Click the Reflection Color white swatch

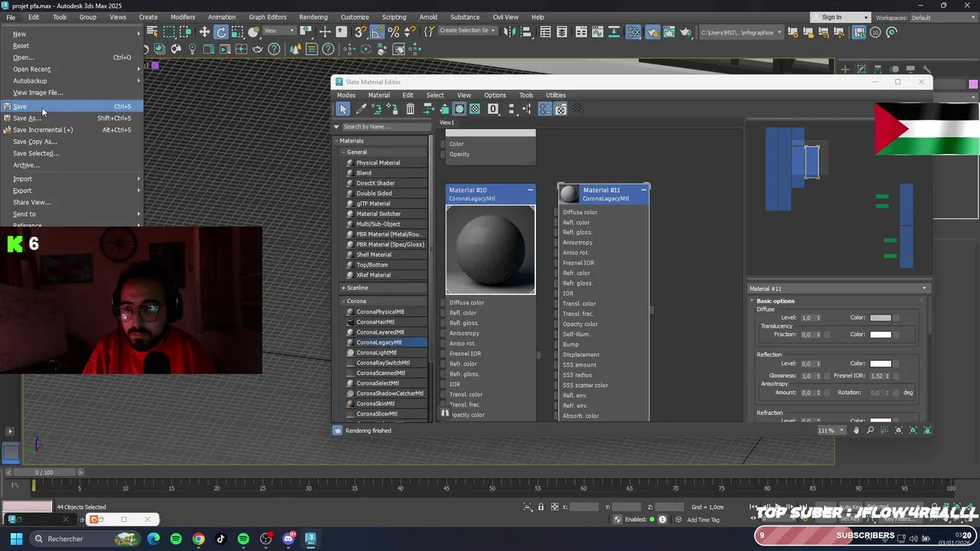[880, 364]
